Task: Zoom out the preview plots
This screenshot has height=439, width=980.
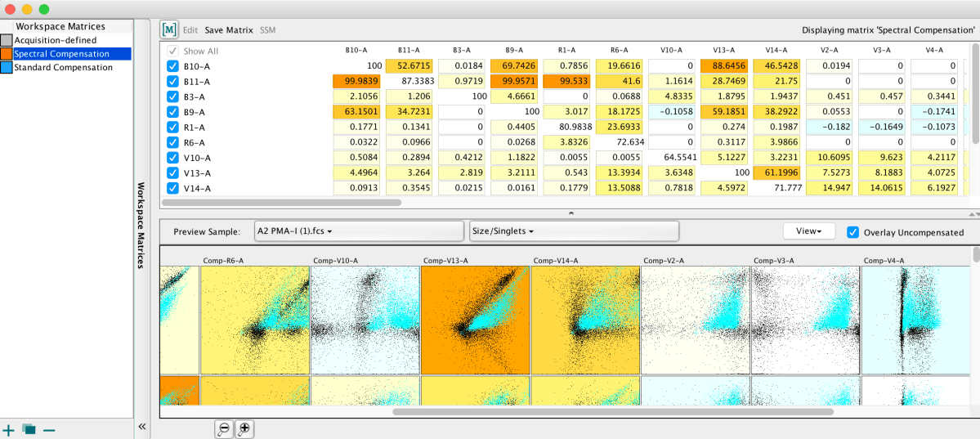Action: pyautogui.click(x=223, y=428)
